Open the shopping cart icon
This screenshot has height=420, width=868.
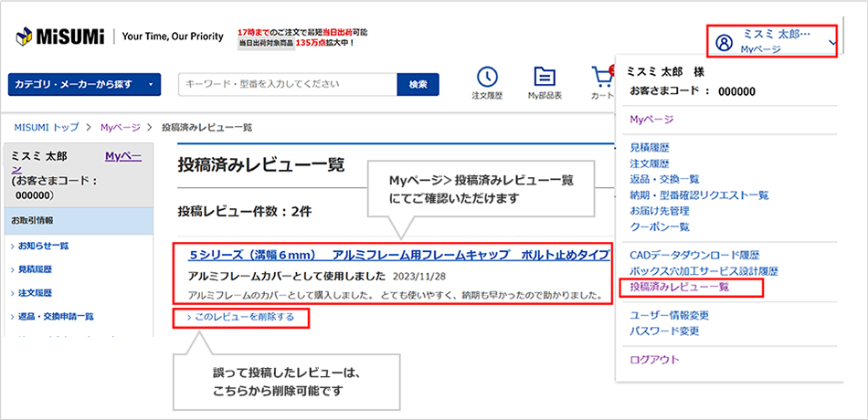coord(603,78)
